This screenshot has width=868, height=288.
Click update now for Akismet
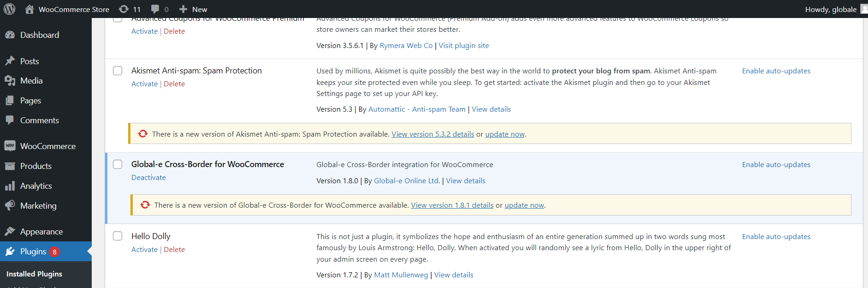click(505, 134)
